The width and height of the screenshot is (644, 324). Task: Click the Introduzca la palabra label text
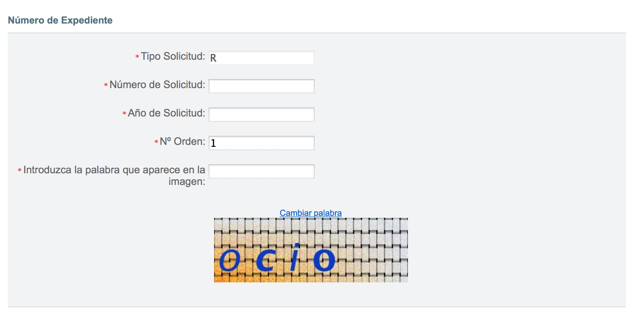(x=114, y=170)
